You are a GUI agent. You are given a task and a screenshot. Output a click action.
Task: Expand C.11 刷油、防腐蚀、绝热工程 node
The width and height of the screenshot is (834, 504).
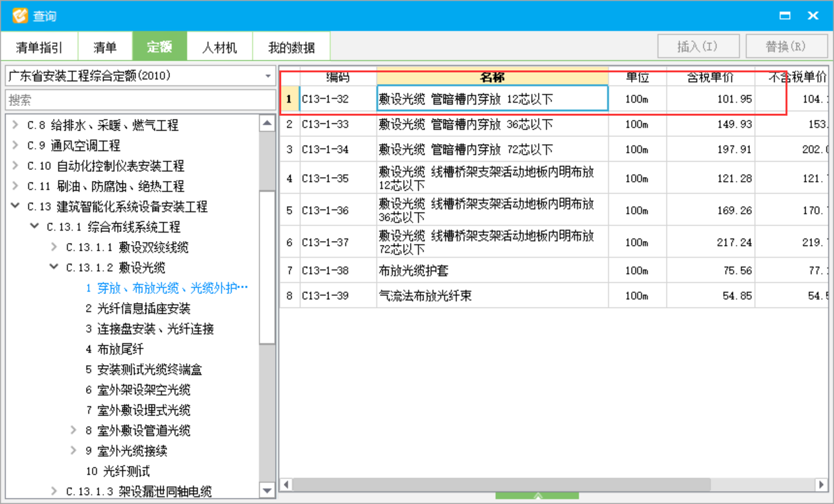pyautogui.click(x=15, y=186)
